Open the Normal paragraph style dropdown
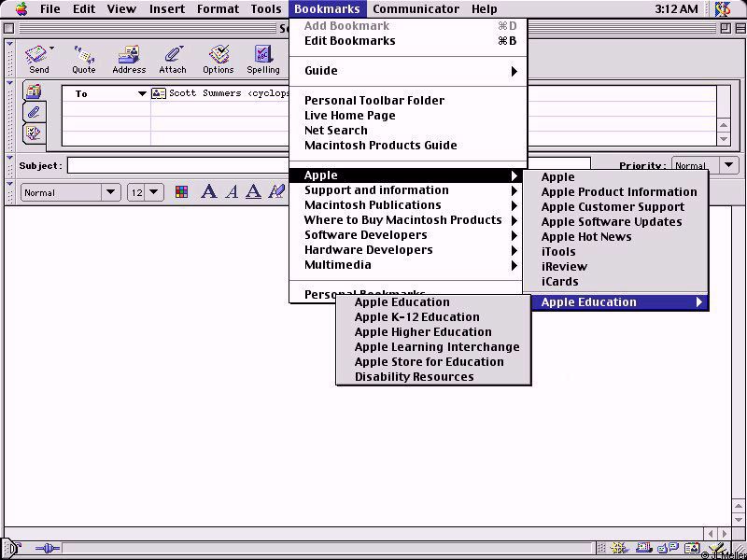Screen dimensions: 747x560 (x=70, y=192)
